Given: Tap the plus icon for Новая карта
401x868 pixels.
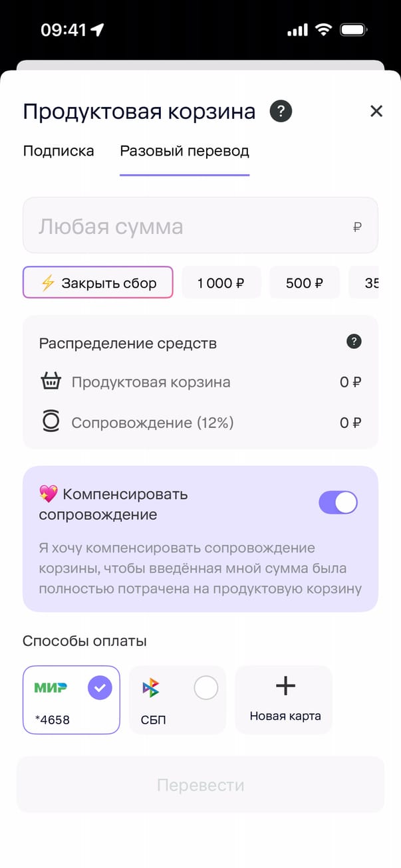Looking at the screenshot, I should pos(285,686).
